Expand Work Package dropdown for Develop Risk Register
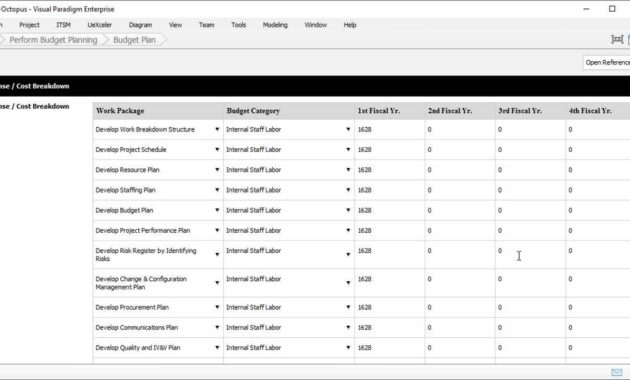Screen dimensions: 630x380 click(217, 254)
